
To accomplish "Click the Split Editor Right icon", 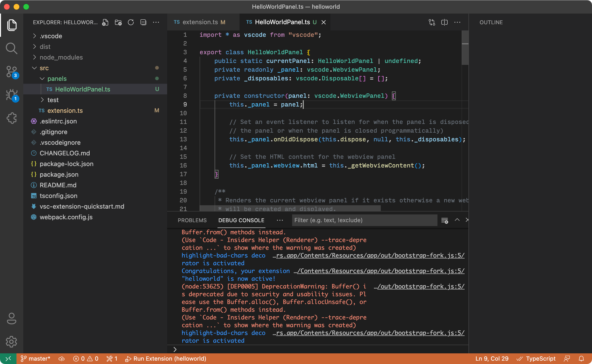I will point(444,22).
